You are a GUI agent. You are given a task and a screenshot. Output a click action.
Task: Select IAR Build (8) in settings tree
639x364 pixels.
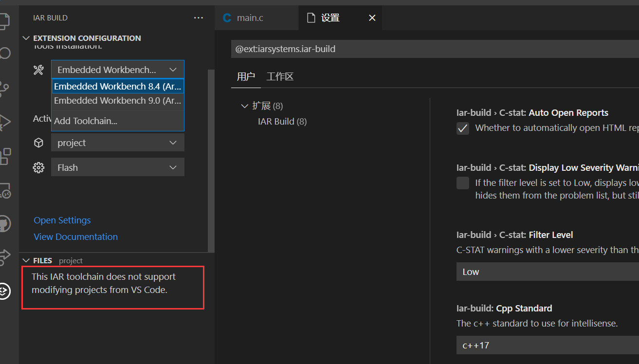click(282, 121)
